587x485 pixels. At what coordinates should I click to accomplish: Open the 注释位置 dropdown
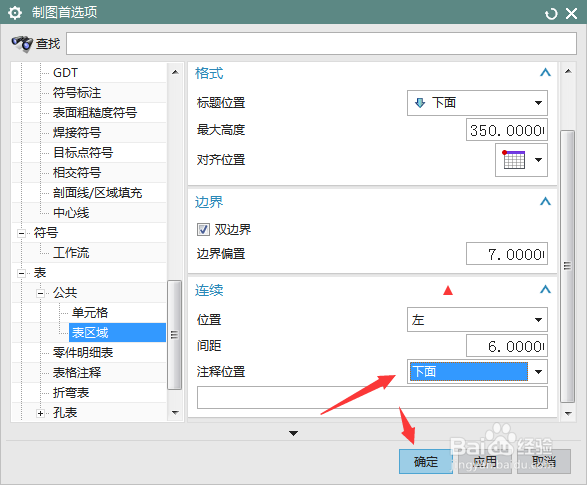[477, 372]
